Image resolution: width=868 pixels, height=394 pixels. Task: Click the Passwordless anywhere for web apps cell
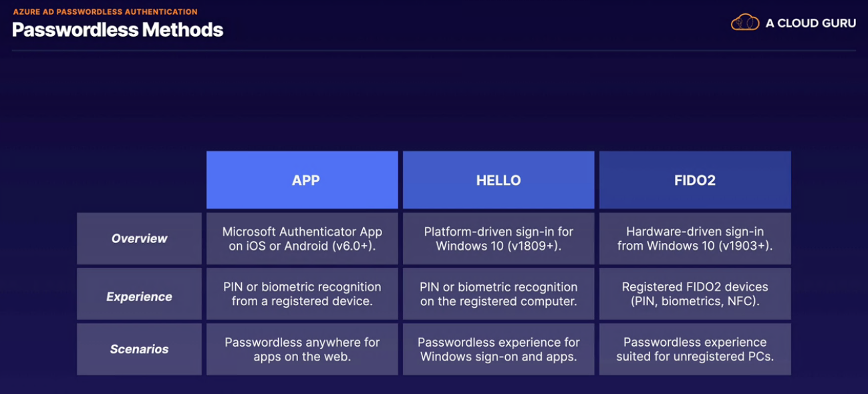point(302,349)
